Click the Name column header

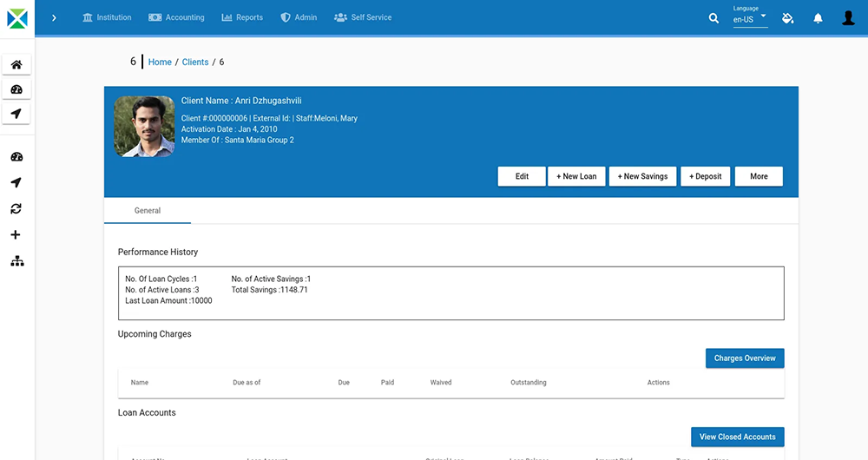[x=140, y=383]
